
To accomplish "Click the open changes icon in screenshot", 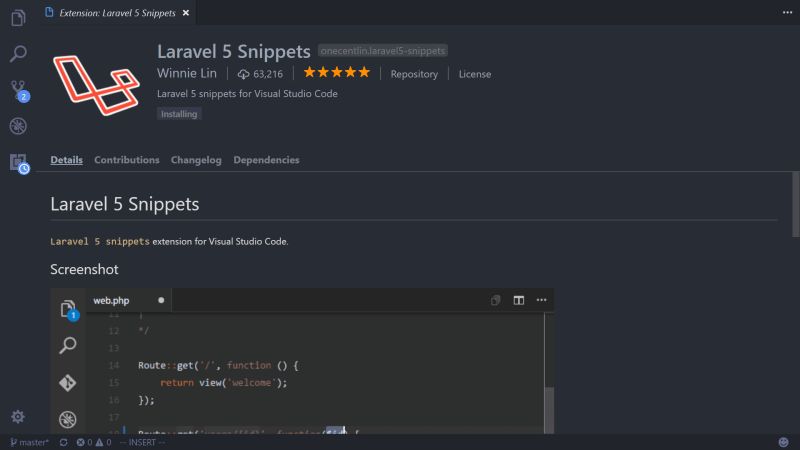I will click(x=495, y=300).
